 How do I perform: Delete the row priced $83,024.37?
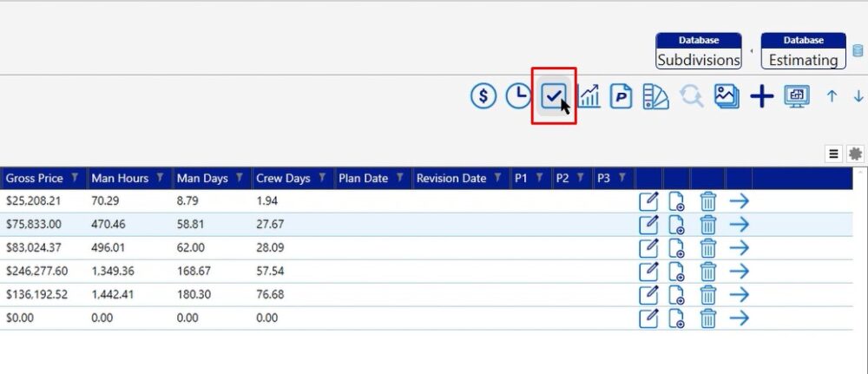pos(708,248)
